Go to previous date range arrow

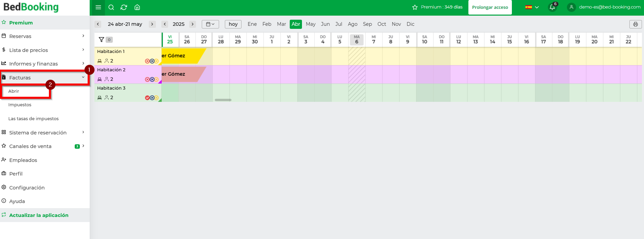[98, 24]
